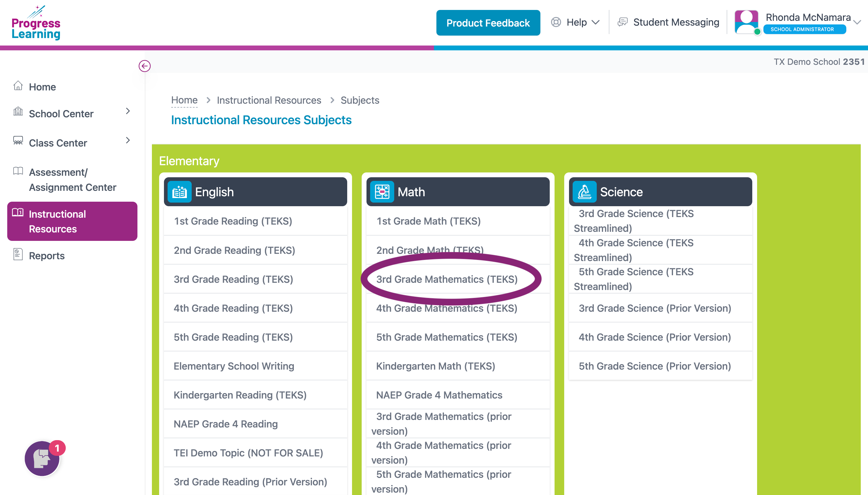The height and width of the screenshot is (495, 868).
Task: Open Kindergarten Reading (TEKS)
Action: click(255, 395)
